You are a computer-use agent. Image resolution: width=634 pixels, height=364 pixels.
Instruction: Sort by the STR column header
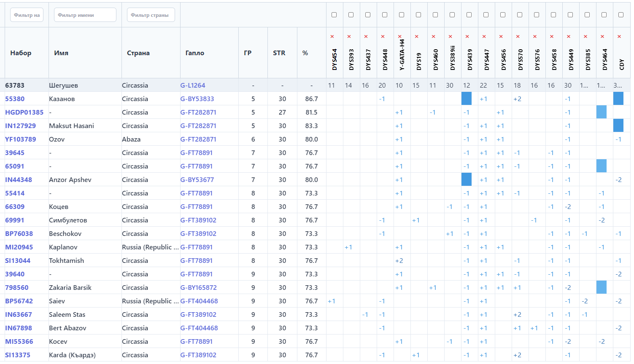(x=279, y=53)
